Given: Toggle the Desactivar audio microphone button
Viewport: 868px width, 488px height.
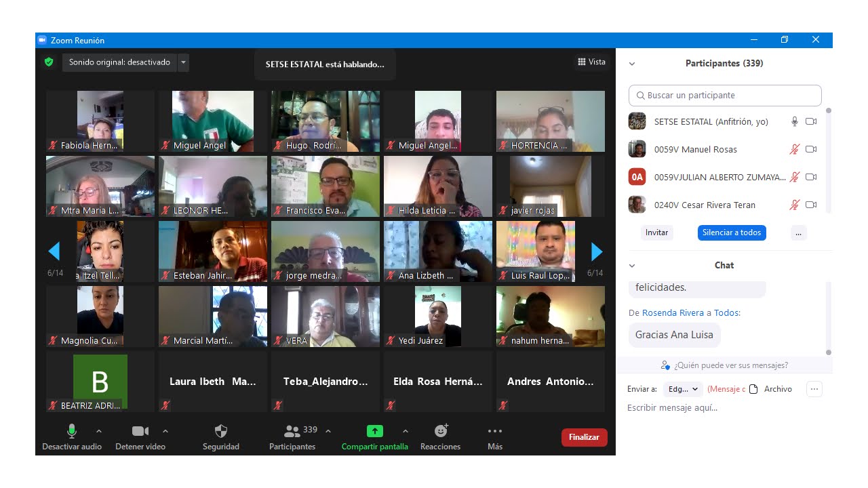Looking at the screenshot, I should tap(72, 437).
